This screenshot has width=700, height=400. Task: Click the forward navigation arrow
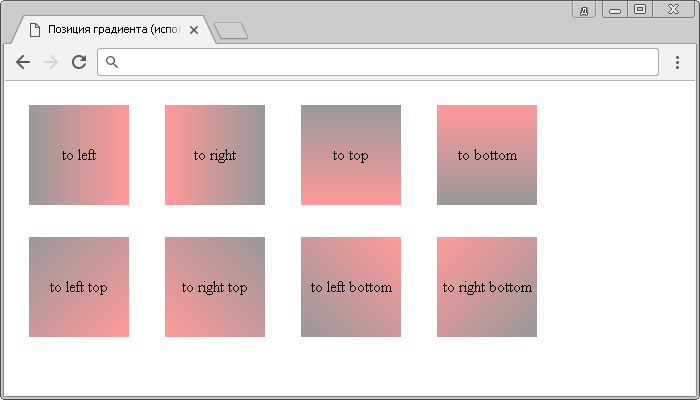point(51,62)
